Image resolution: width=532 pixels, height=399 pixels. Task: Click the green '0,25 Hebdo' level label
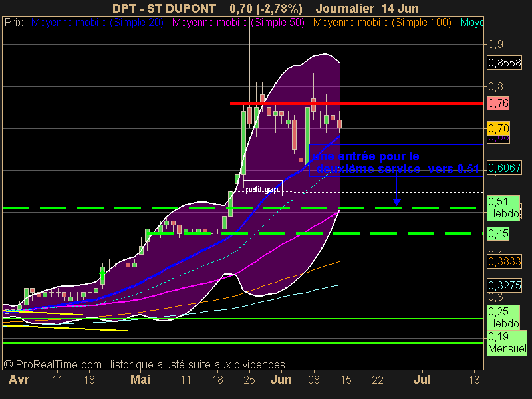point(503,317)
